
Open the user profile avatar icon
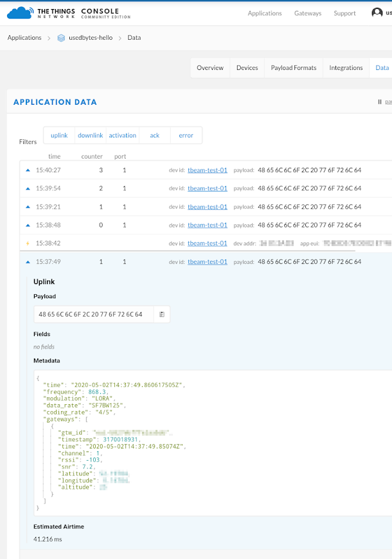tap(377, 13)
